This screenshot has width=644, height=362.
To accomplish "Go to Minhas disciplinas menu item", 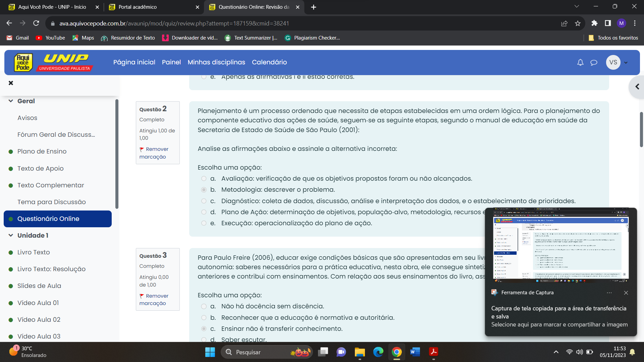I will point(216,62).
